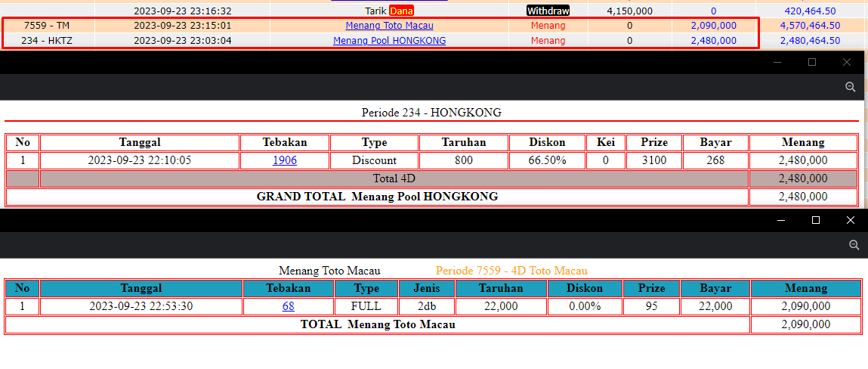Click withdraw amount 4,150,000
The width and height of the screenshot is (868, 369).
coord(629,11)
